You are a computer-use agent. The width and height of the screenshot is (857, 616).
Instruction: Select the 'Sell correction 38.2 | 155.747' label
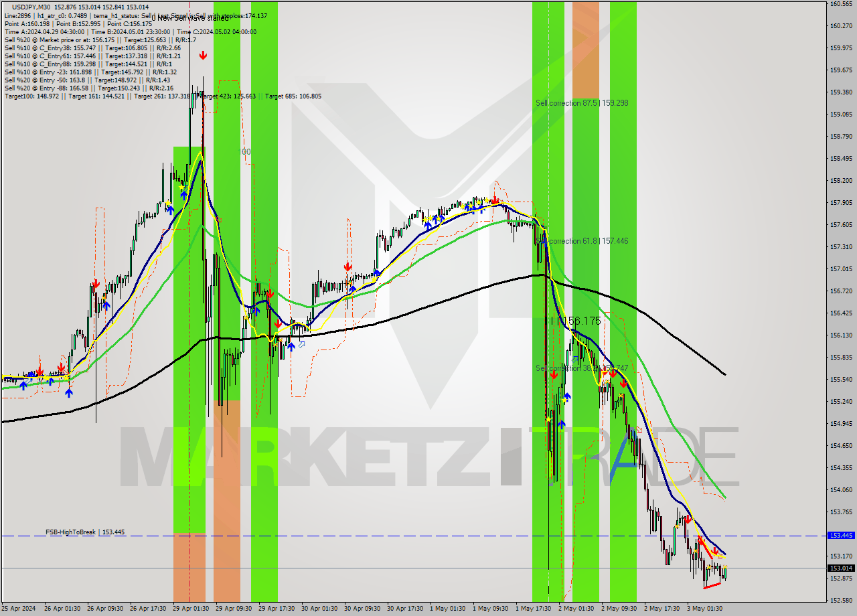tap(582, 368)
